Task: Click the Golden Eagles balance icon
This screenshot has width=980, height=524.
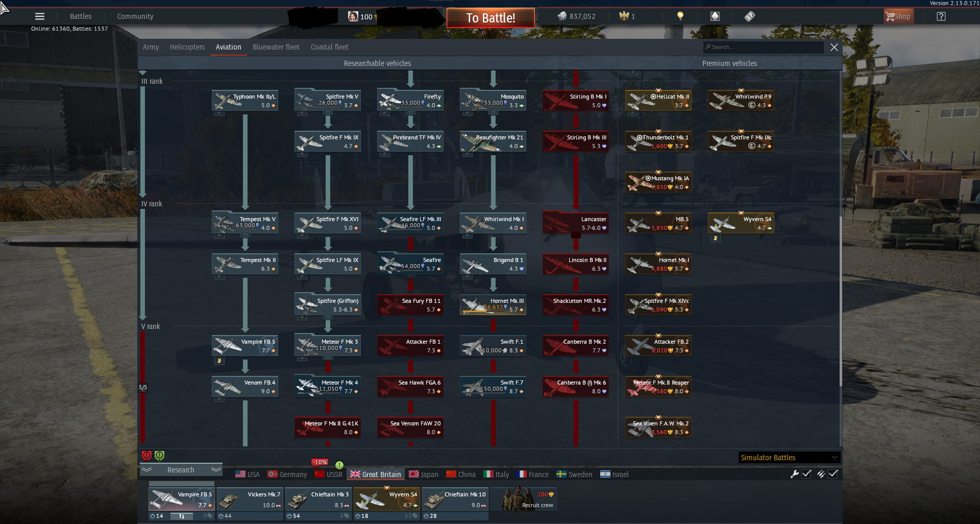Action: coord(624,16)
